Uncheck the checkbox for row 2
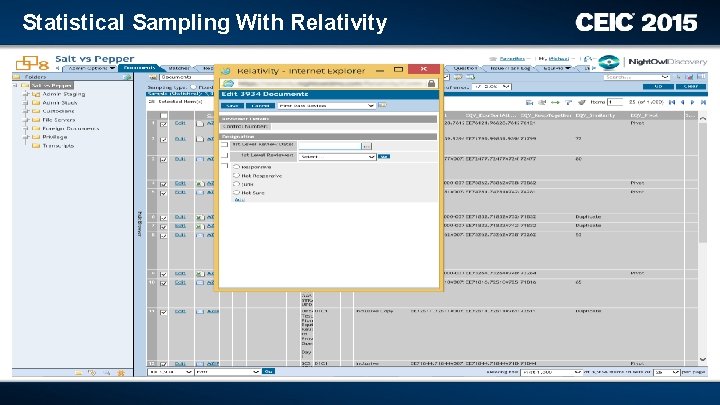This screenshot has width=720, height=405. (x=163, y=139)
